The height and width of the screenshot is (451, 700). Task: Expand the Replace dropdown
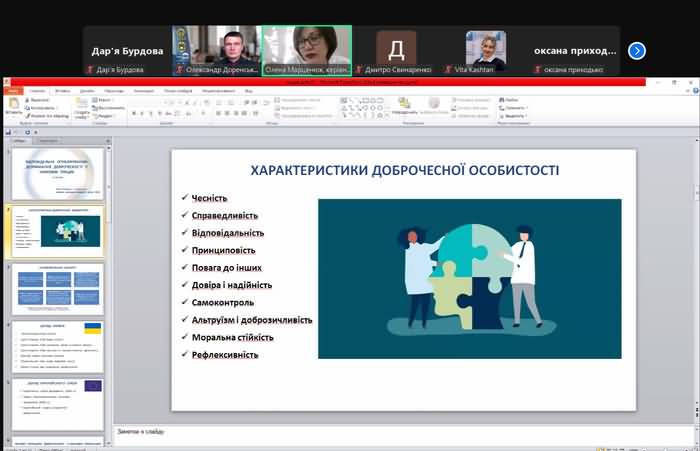513,107
